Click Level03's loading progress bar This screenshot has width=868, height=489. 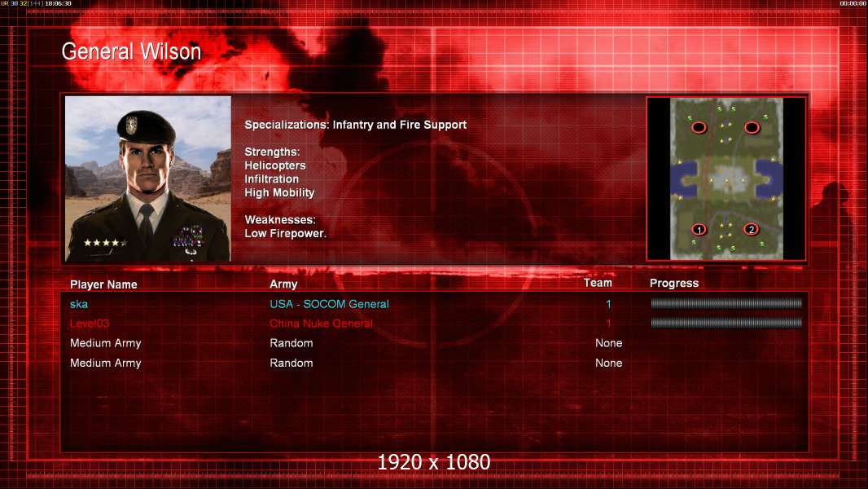coord(726,323)
